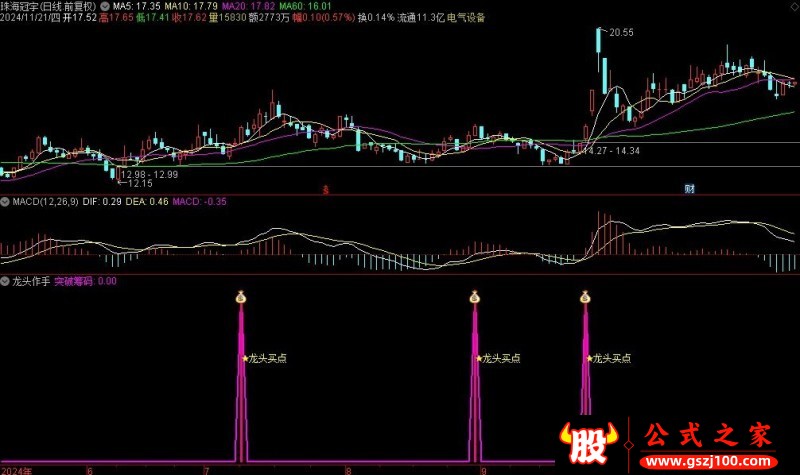The height and width of the screenshot is (475, 800).
Task: Click the 14.27 - 14.34 gap label
Action: click(611, 151)
